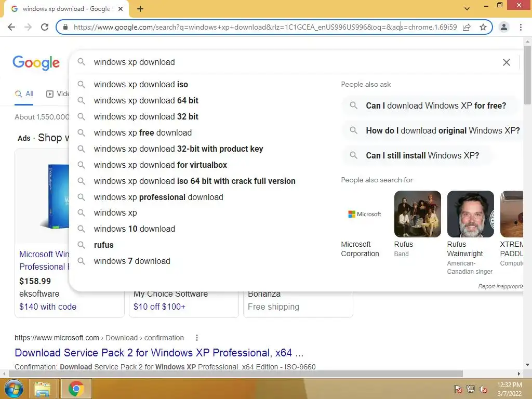Clear the search box with X
532x399 pixels.
pyautogui.click(x=506, y=62)
